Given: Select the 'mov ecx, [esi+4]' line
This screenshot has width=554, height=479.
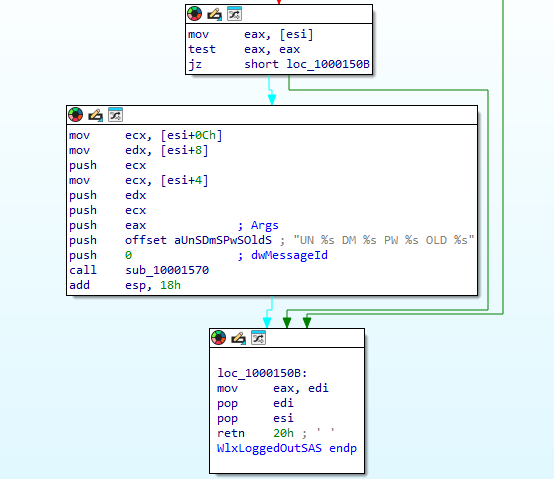Looking at the screenshot, I should point(139,181).
